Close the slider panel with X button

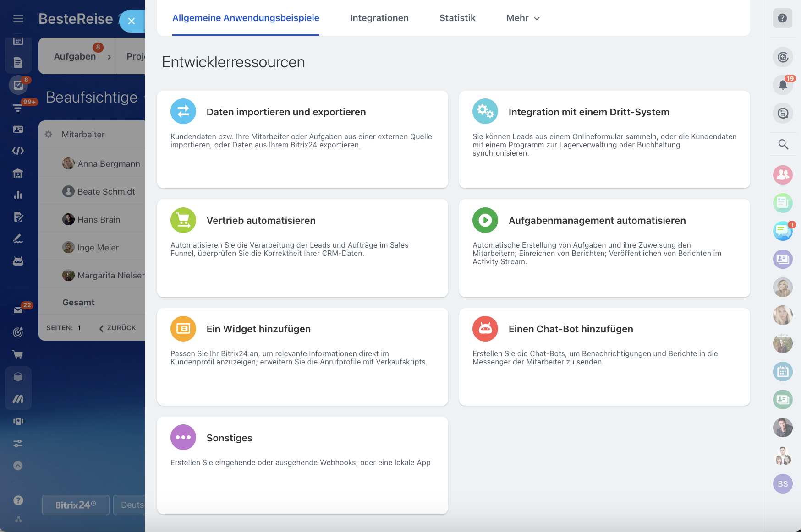tap(132, 21)
